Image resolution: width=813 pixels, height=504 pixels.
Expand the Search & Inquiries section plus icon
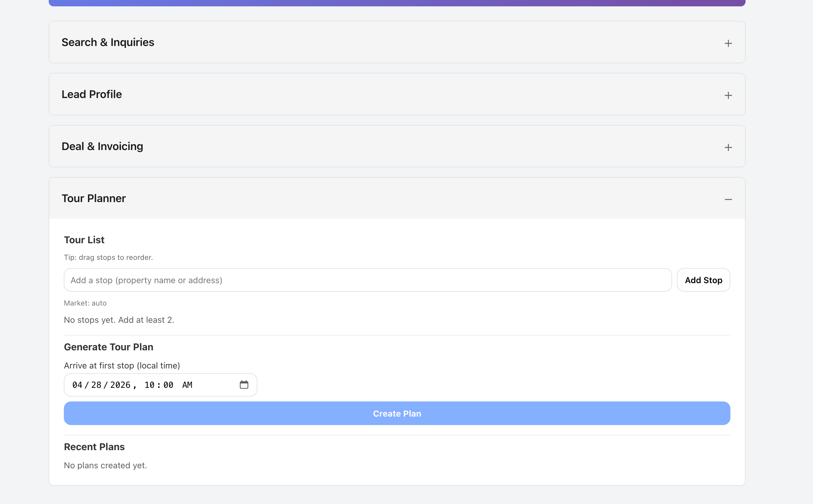(x=728, y=43)
